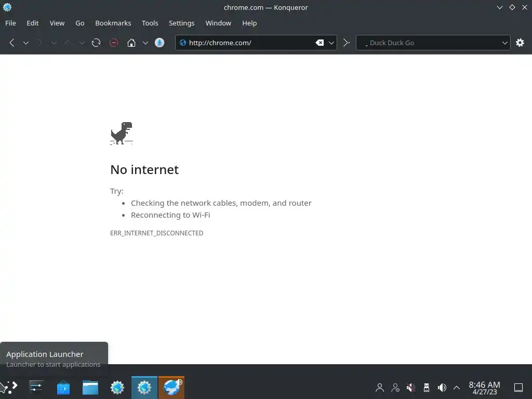Maximize the Konqueror window
This screenshot has height=399, width=532.
click(512, 7)
